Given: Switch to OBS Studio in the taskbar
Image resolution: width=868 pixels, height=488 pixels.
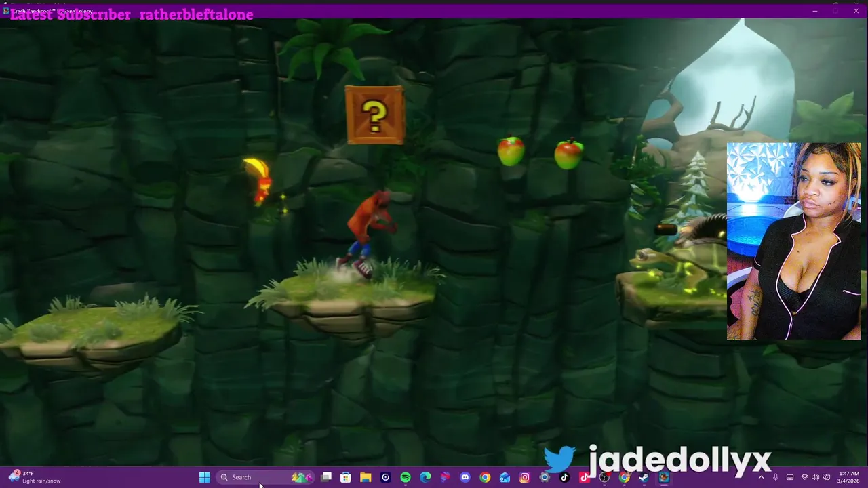Looking at the screenshot, I should click(605, 477).
